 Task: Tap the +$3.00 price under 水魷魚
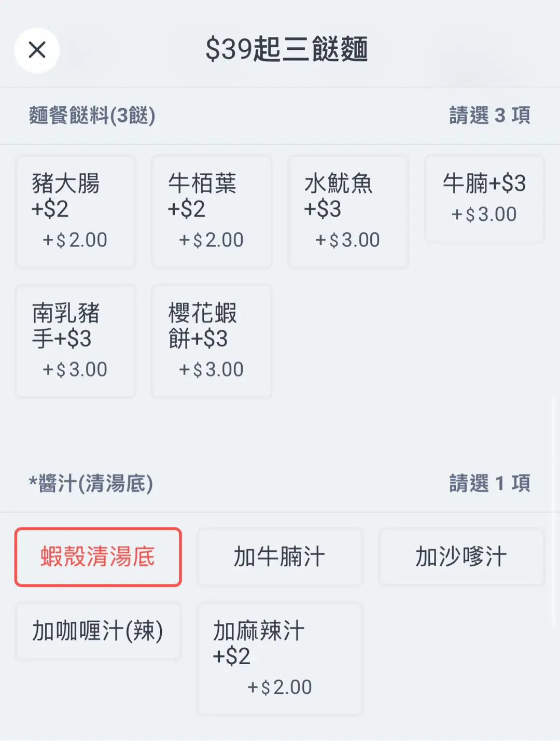tap(348, 240)
